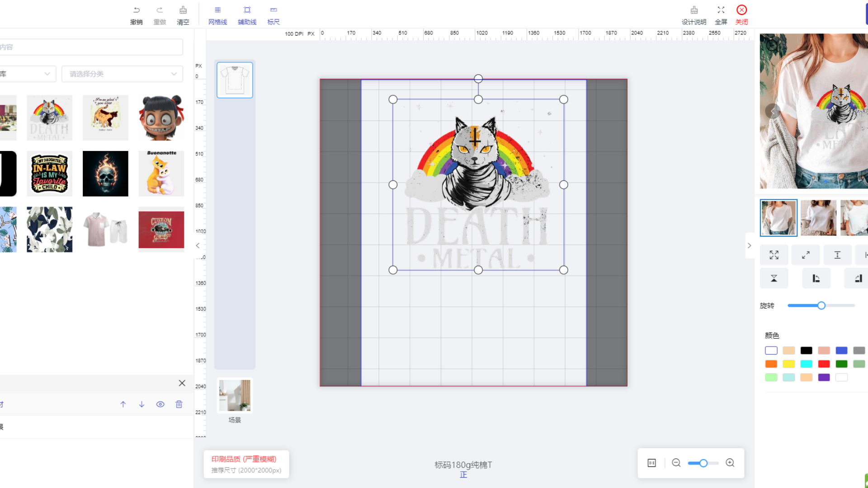The height and width of the screenshot is (488, 868).
Task: Toggle guide lines (辅助线) display
Action: (247, 10)
